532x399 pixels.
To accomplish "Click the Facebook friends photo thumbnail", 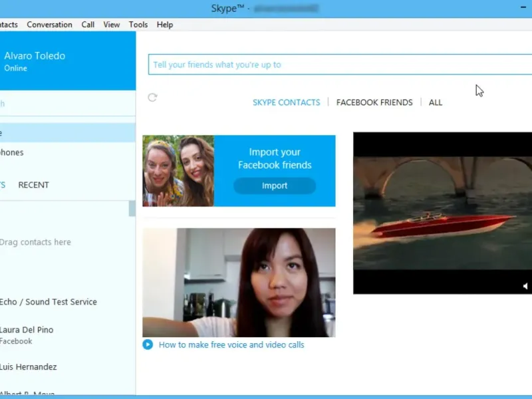I will pyautogui.click(x=178, y=171).
